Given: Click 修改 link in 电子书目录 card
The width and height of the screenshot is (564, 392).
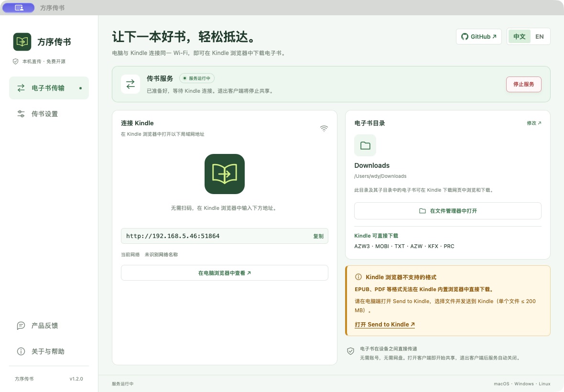Looking at the screenshot, I should 534,123.
